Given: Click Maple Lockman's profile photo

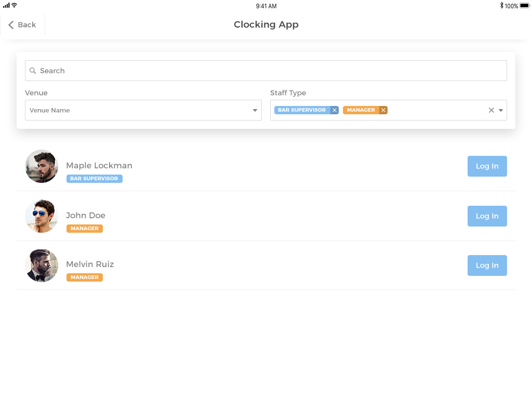Looking at the screenshot, I should pyautogui.click(x=42, y=166).
